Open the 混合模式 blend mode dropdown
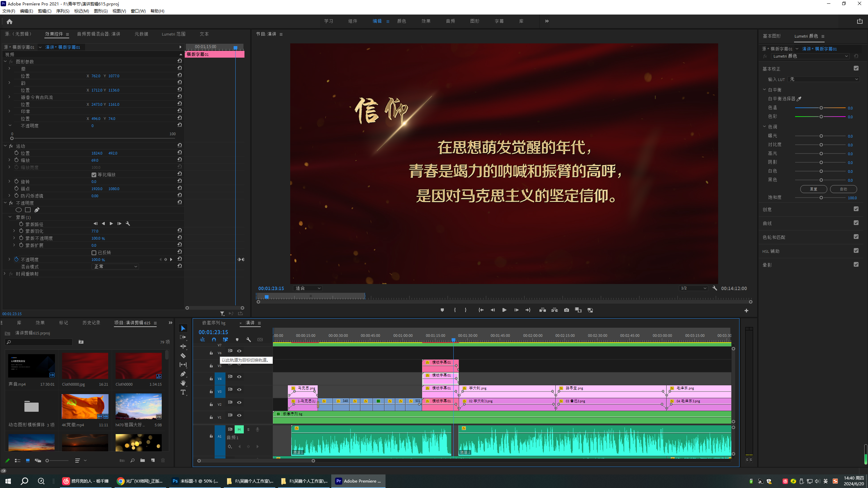The width and height of the screenshot is (868, 488). coord(115,267)
